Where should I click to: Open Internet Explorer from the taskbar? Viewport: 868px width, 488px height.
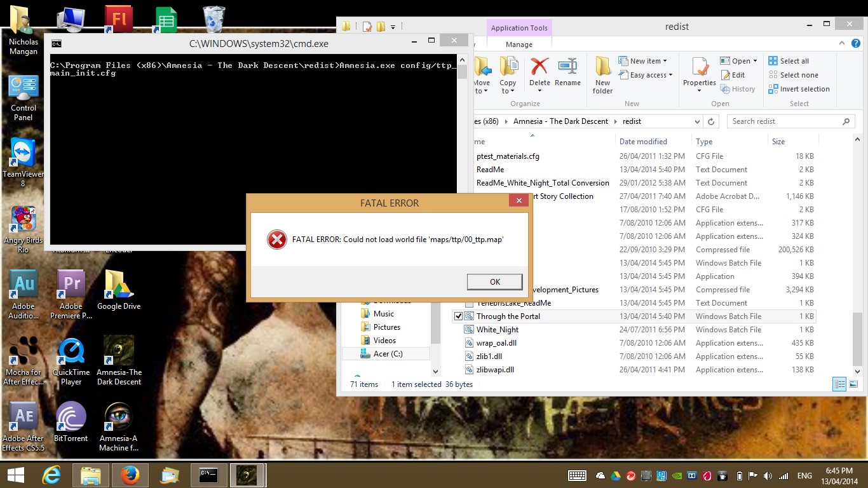coord(51,475)
